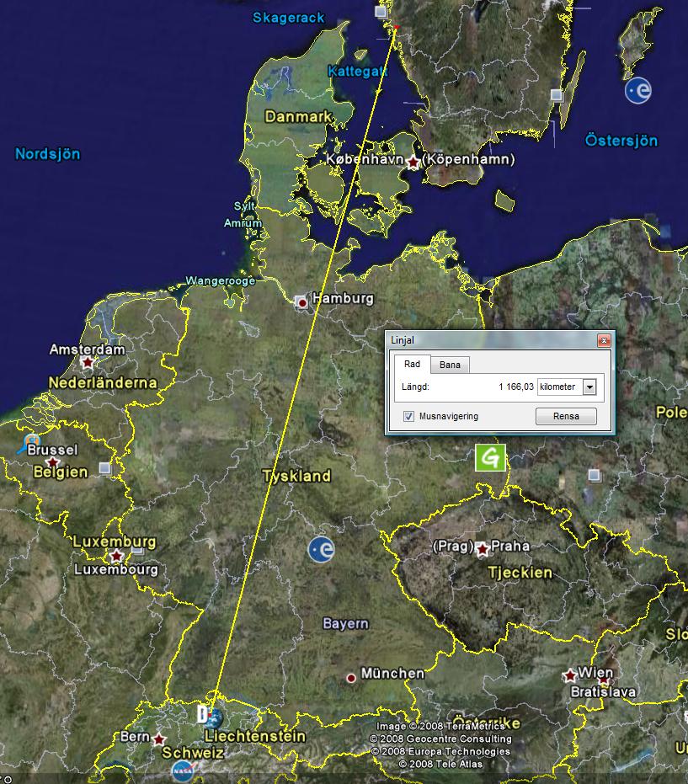This screenshot has height=784, width=688.
Task: Click the Luxembourg capital star
Action: pos(116,556)
